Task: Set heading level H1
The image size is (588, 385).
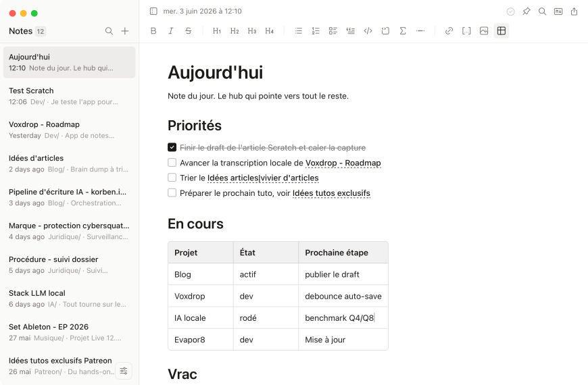Action: coord(217,31)
